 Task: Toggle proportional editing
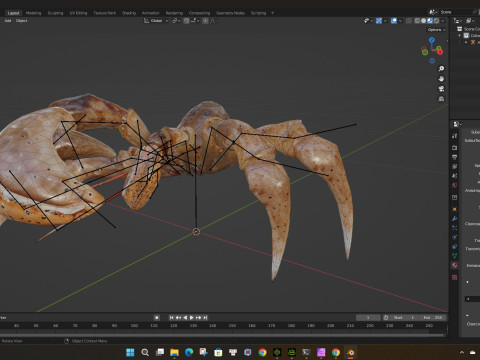point(205,21)
